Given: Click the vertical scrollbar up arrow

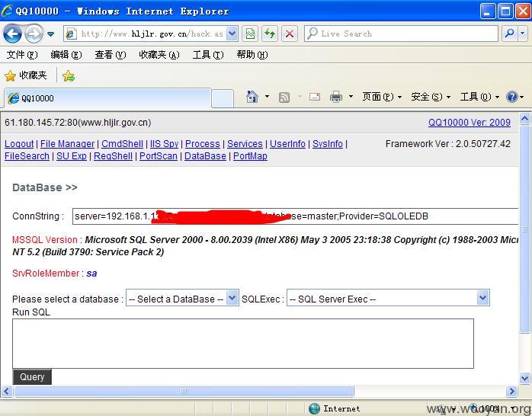Looking at the screenshot, I should click(x=525, y=119).
